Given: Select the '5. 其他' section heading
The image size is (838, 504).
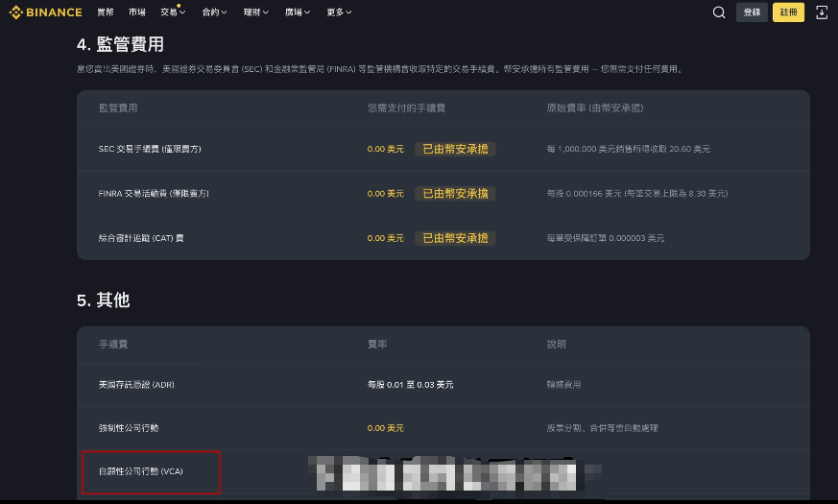Looking at the screenshot, I should (x=103, y=300).
